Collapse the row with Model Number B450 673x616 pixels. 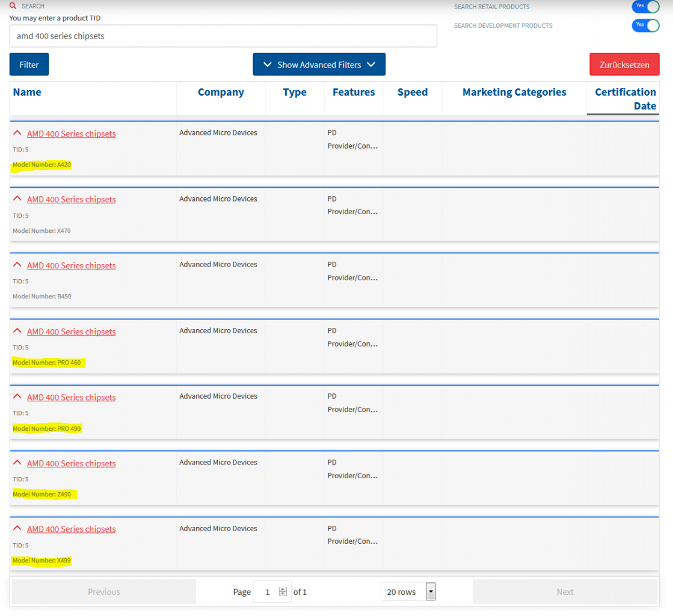point(17,265)
